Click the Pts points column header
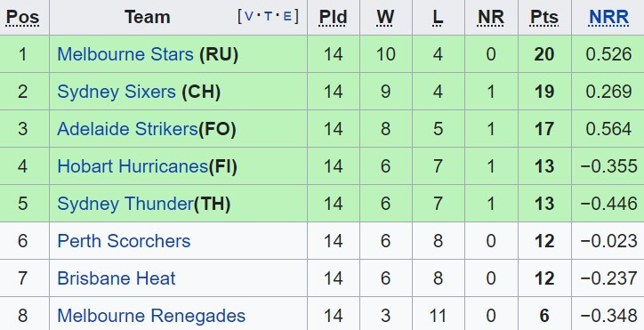Screen dimensions: 644x330 [544, 17]
